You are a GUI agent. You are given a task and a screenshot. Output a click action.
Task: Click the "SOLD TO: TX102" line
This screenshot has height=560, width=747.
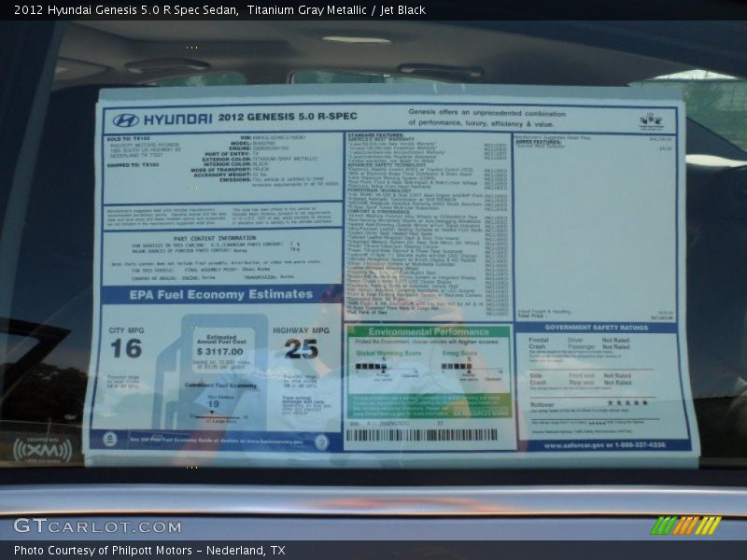tap(129, 139)
